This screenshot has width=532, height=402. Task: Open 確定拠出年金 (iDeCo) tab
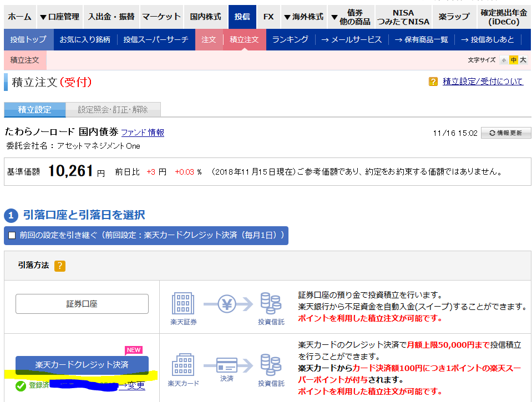tap(504, 17)
